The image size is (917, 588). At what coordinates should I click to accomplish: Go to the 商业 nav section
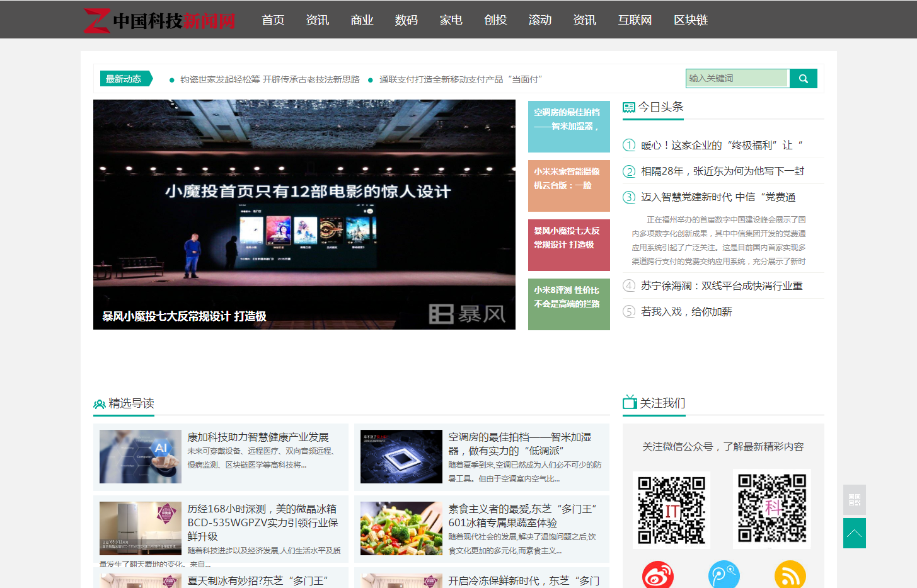362,20
